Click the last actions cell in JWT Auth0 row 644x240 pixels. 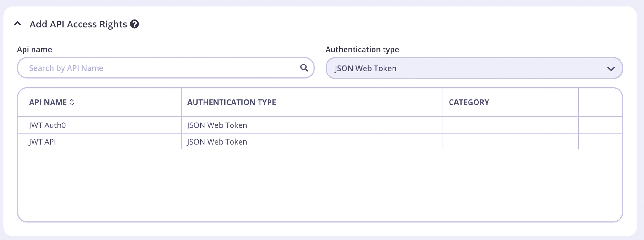click(600, 125)
